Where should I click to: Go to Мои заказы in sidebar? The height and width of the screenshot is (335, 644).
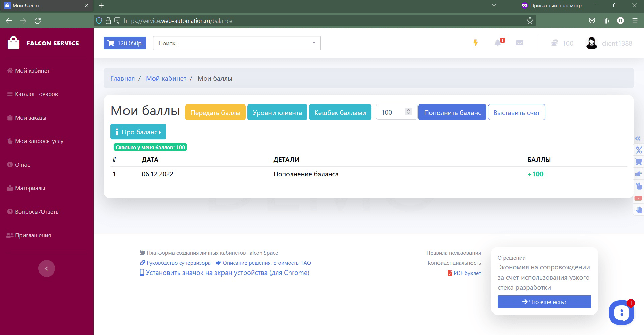click(31, 118)
